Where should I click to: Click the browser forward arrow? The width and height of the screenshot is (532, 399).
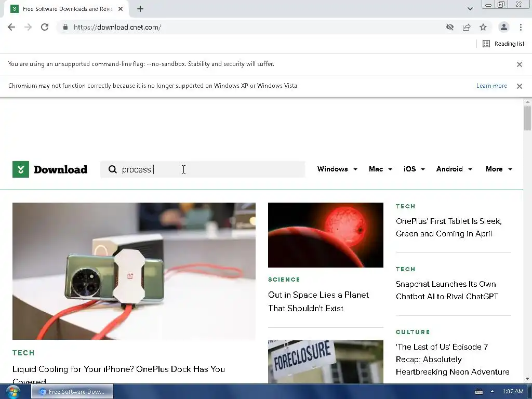(28, 27)
